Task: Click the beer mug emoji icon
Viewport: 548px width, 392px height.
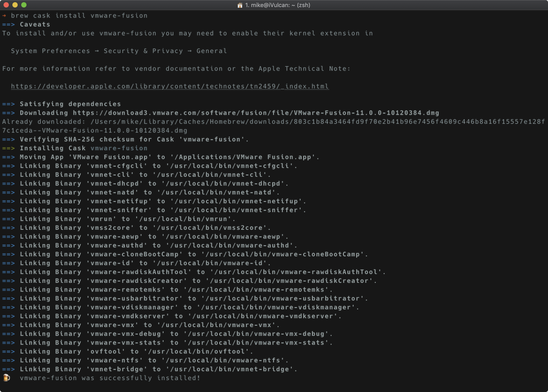Action: click(x=6, y=378)
